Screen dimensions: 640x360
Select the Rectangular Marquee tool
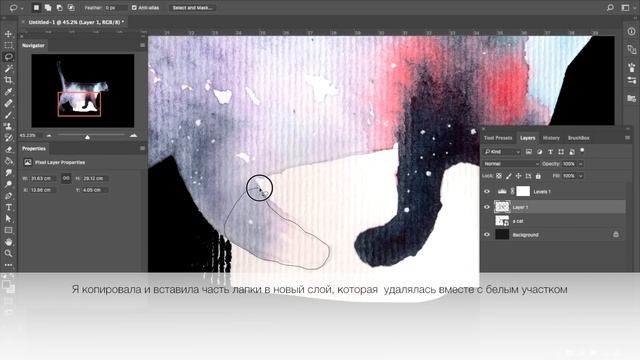(8, 45)
